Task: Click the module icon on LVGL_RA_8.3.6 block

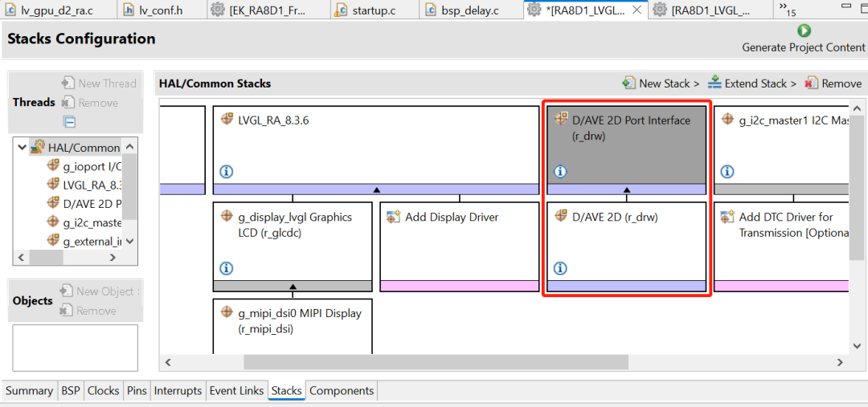Action: click(x=227, y=120)
